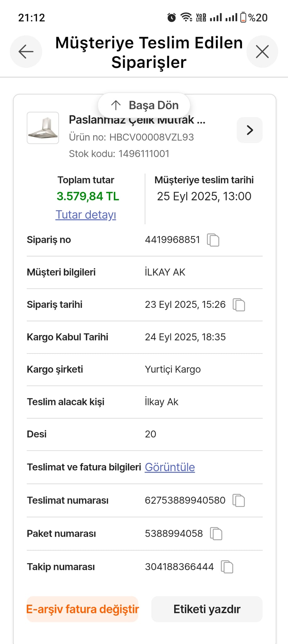
Task: Tap the alarm clock status icon
Action: tap(171, 17)
